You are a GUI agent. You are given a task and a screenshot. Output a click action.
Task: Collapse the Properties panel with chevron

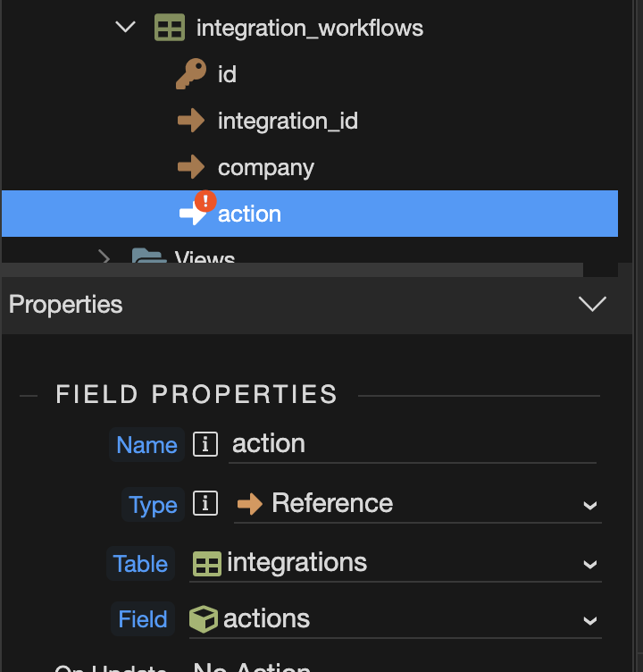[592, 305]
